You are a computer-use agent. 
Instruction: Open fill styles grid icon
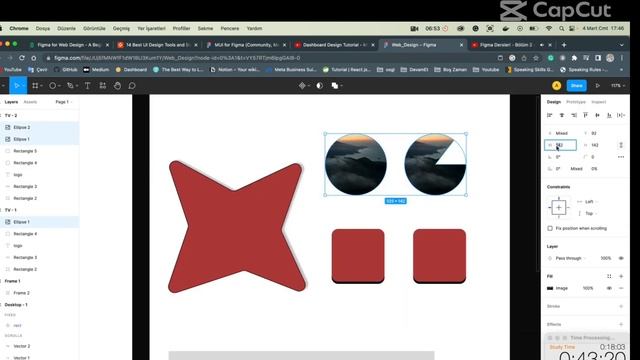609,276
